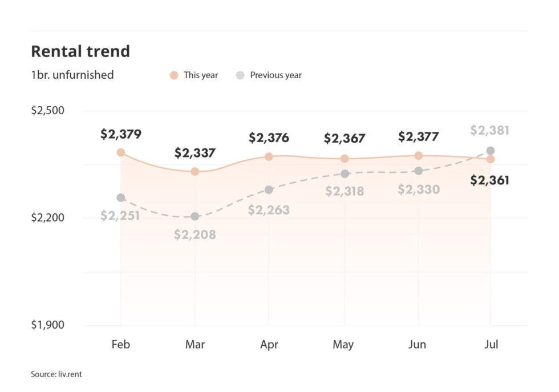The image size is (559, 392).
Task: Select the Jul this-year orange point
Action: (491, 159)
